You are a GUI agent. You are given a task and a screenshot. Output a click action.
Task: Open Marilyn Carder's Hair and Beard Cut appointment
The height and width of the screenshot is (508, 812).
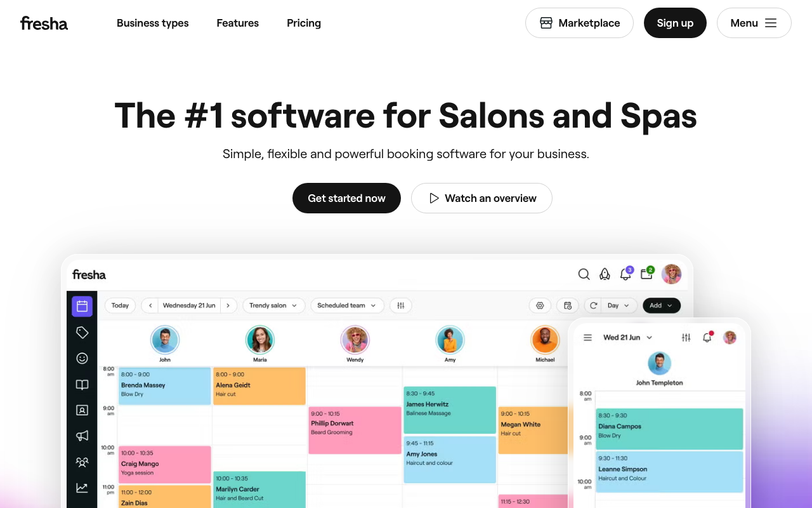tap(259, 490)
